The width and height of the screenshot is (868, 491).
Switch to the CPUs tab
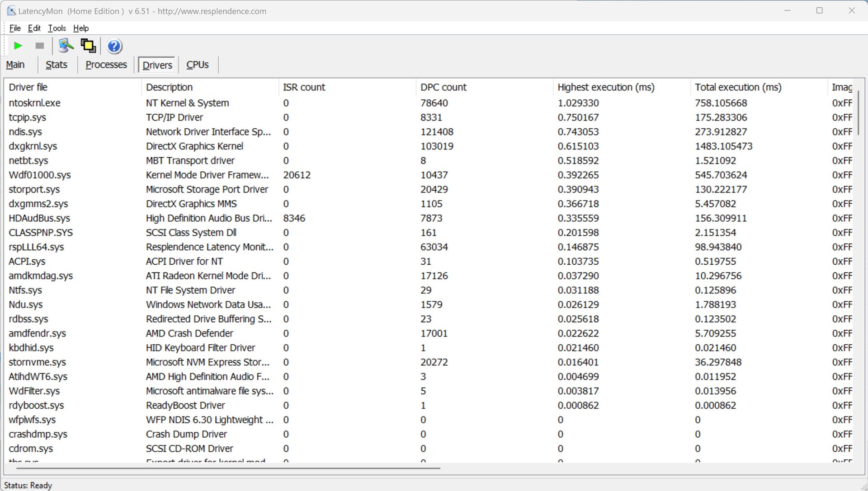(x=198, y=65)
